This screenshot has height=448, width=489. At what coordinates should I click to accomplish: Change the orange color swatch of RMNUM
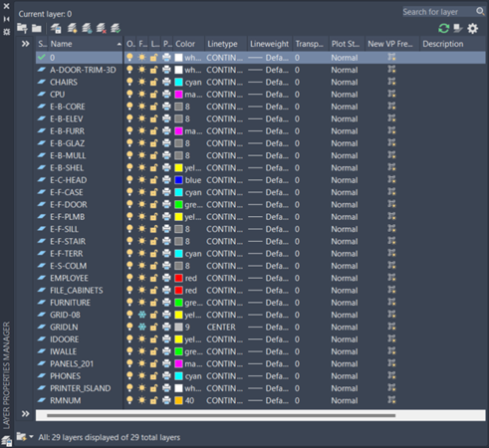(x=178, y=400)
